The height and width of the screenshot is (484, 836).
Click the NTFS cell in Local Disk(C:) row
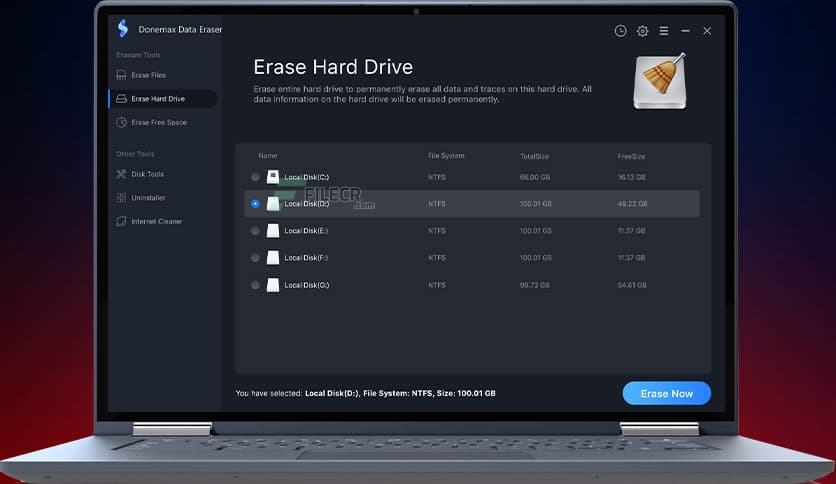coord(437,177)
